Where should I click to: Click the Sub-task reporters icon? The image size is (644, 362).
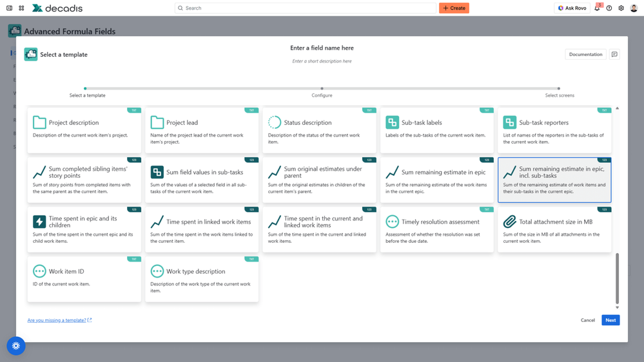(510, 122)
